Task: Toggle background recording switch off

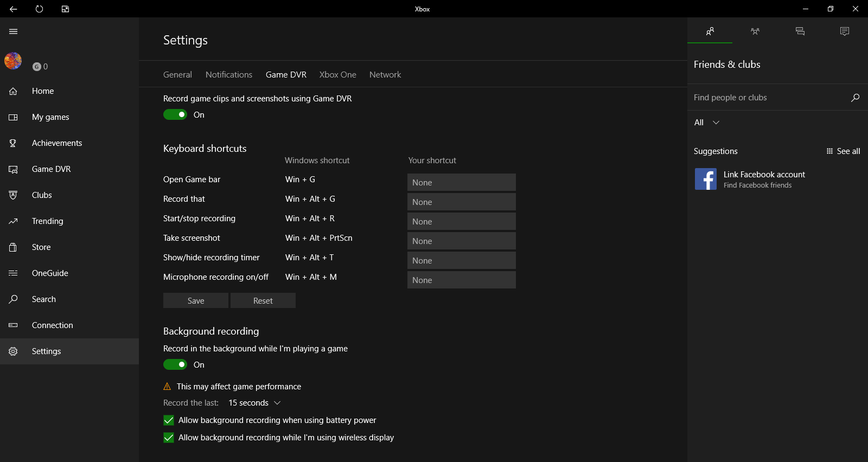Action: click(175, 364)
